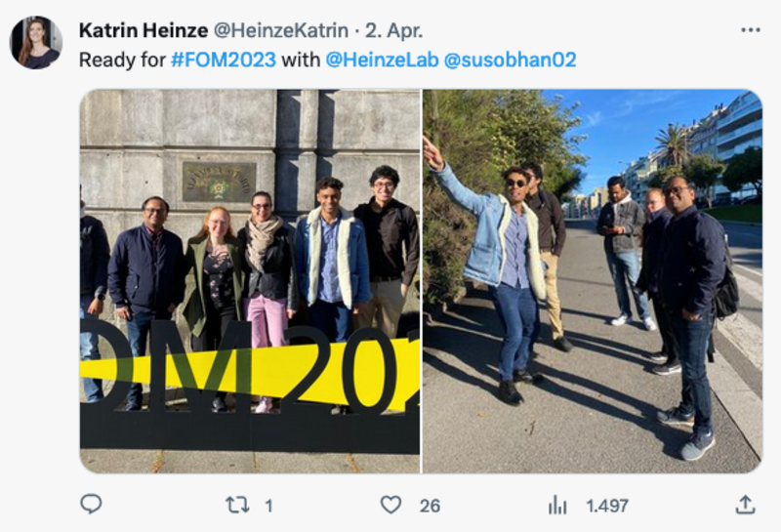Open the @susobhan02 mention
This screenshot has height=532, width=781.
(x=510, y=60)
